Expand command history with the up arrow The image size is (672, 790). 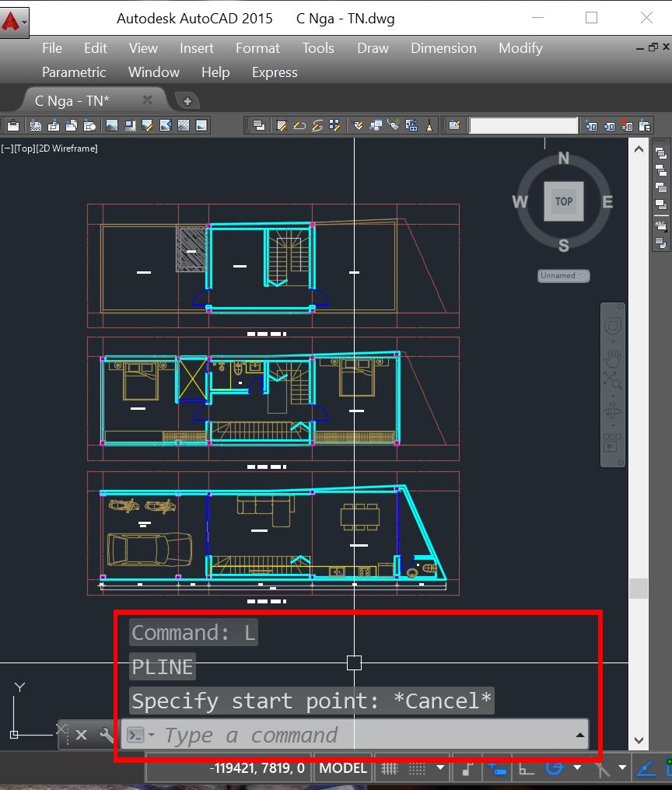point(580,735)
